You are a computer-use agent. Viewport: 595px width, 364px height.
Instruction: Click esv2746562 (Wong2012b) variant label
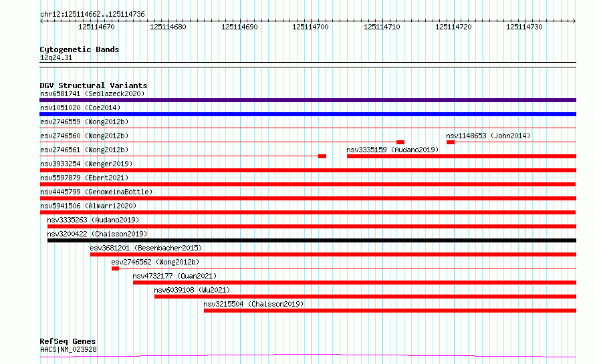coord(155,262)
